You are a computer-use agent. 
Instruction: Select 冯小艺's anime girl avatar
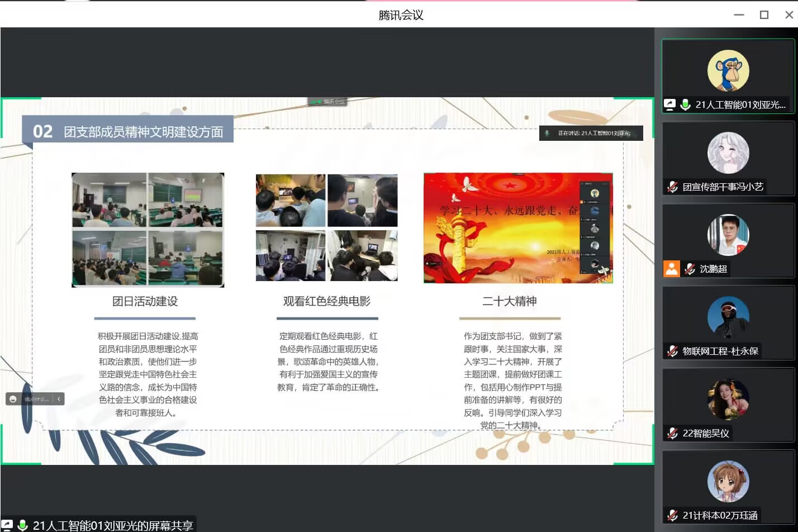(728, 153)
